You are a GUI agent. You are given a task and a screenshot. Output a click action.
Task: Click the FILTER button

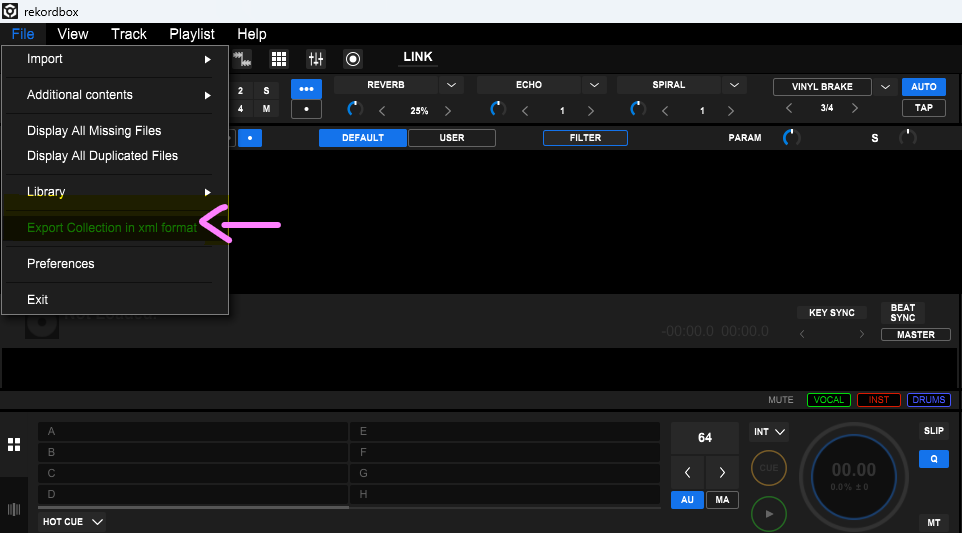click(x=585, y=138)
